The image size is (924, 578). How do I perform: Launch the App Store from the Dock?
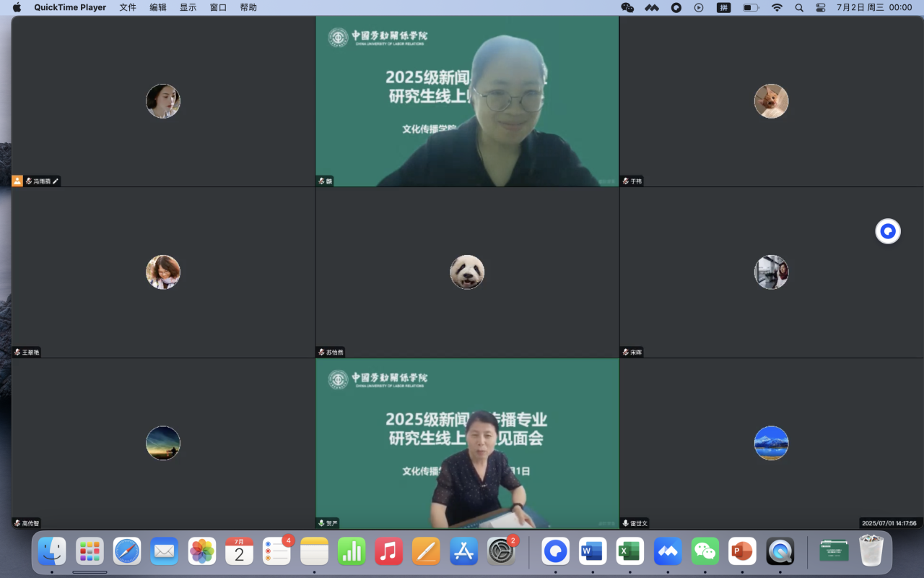point(463,552)
